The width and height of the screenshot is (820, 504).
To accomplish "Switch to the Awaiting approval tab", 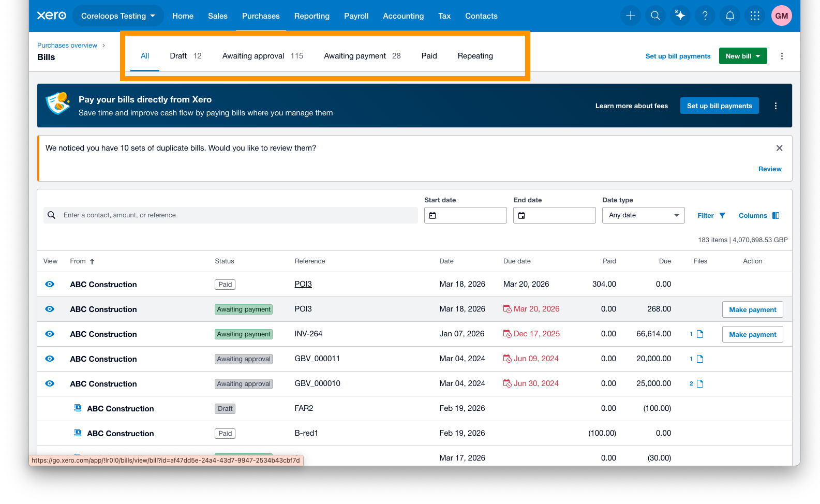I will coord(263,56).
